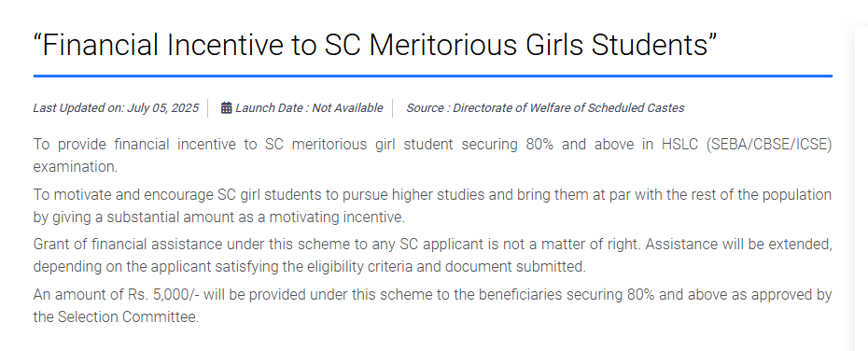Screen dimensions: 868x351
Task: Click the calendar icon beside Launch Date
Action: (226, 107)
